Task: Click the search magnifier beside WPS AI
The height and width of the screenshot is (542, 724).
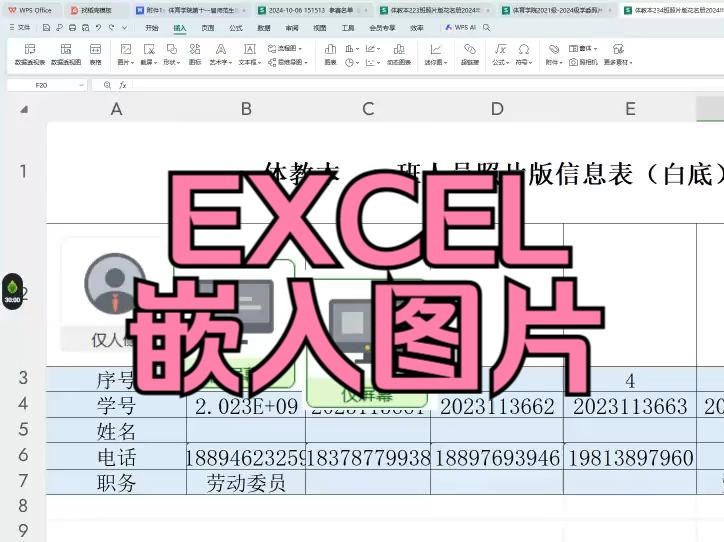Action: [487, 28]
